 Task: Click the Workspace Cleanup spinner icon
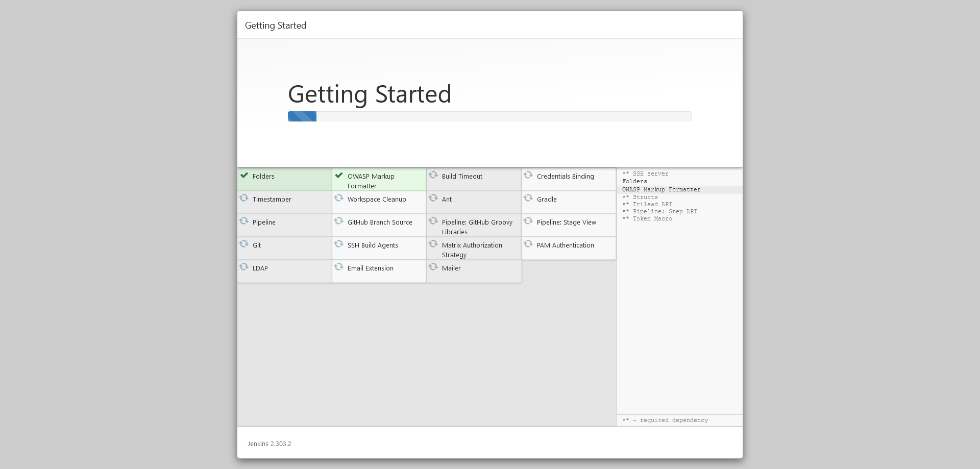[x=339, y=199]
